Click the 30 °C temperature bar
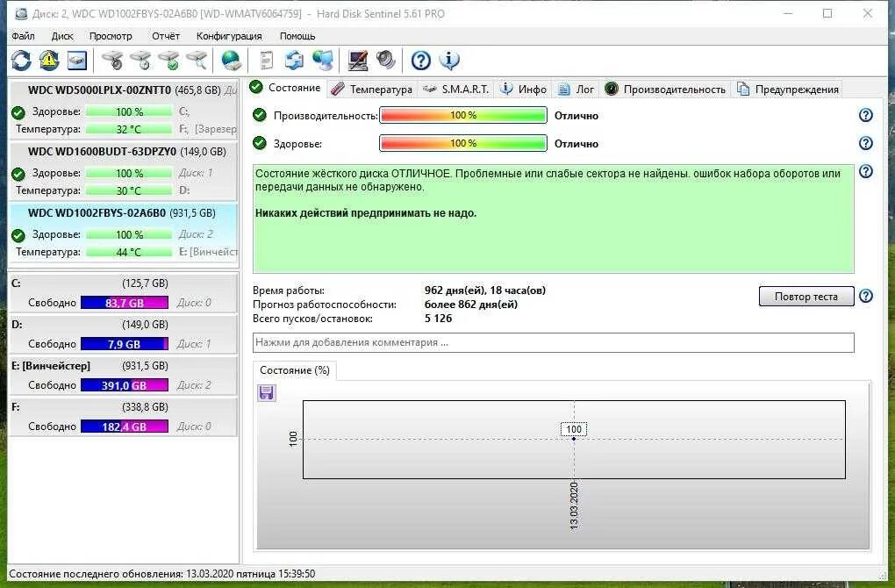 pos(129,190)
